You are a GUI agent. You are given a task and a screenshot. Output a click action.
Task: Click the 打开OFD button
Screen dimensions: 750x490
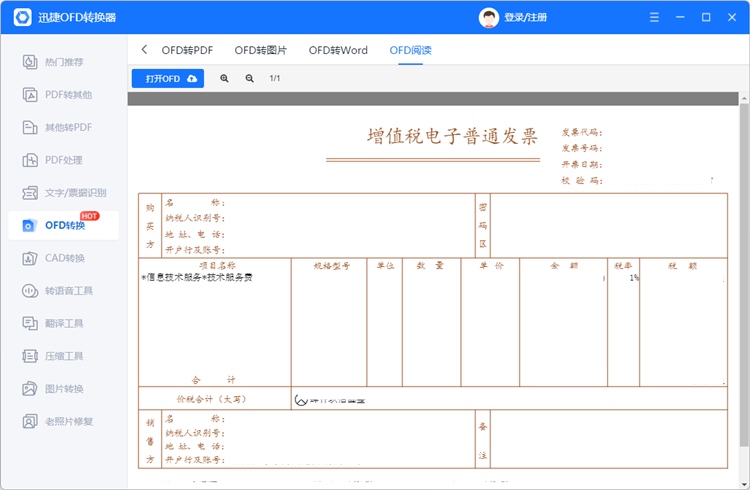pyautogui.click(x=168, y=78)
